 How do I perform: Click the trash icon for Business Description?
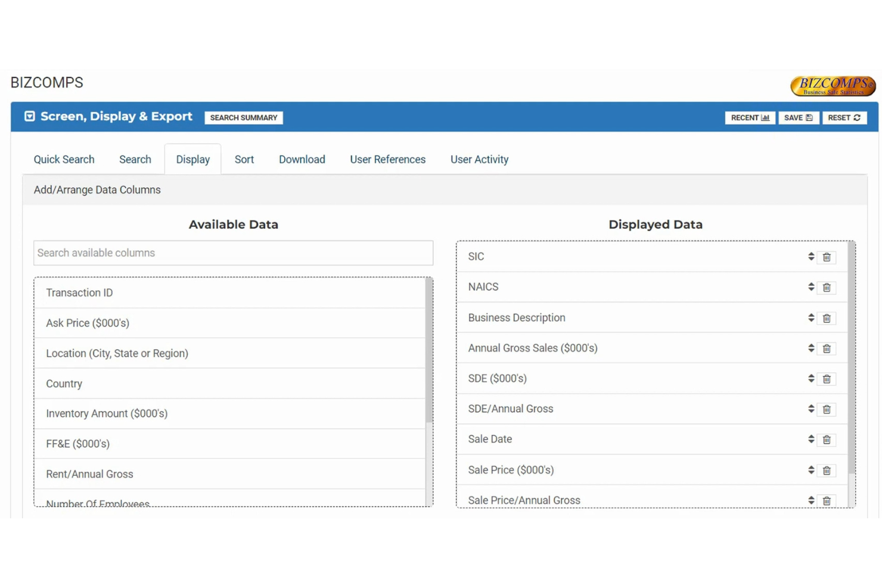pos(827,318)
